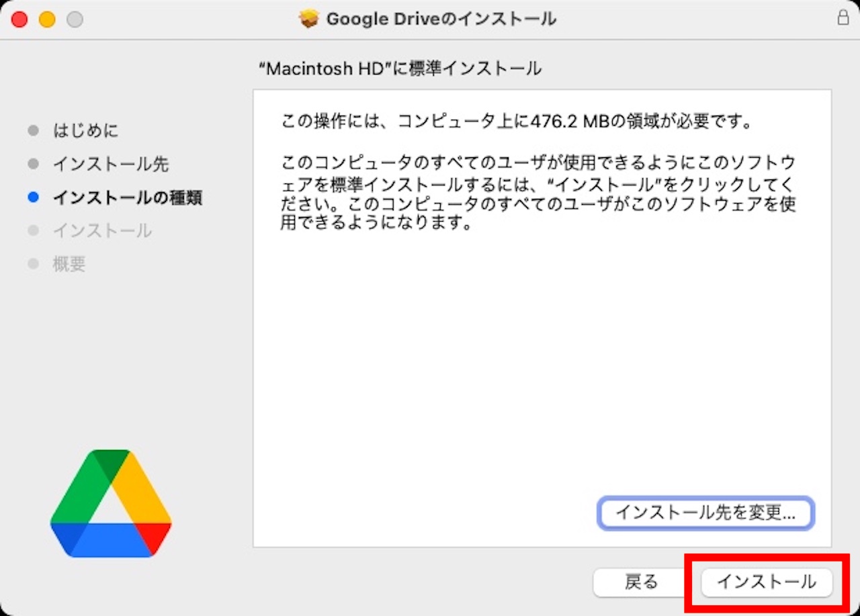This screenshot has height=616, width=860.
Task: Click the greyed インストール step in sidebar
Action: (x=102, y=231)
